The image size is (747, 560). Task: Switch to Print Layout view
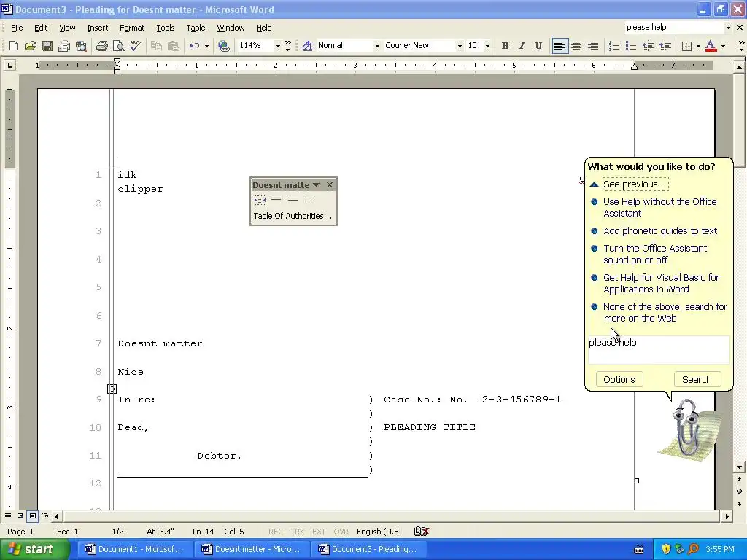(x=32, y=516)
